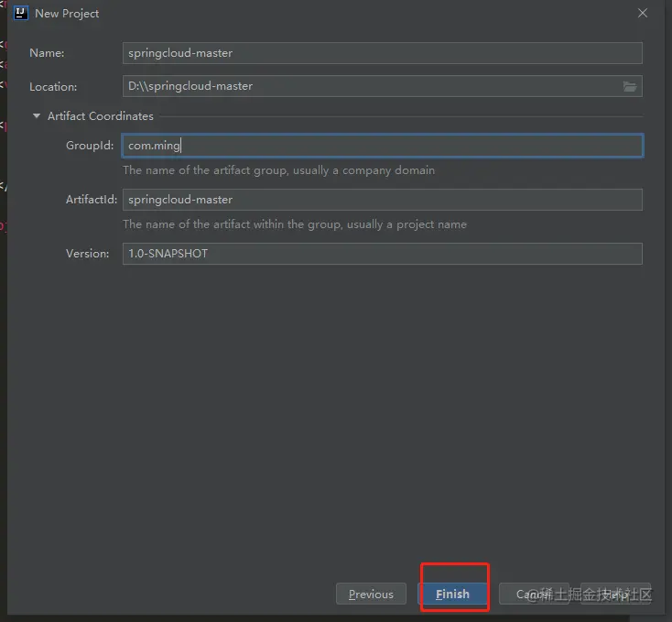Click the Version field showing 1.0-SNAPSHOT

pos(383,254)
